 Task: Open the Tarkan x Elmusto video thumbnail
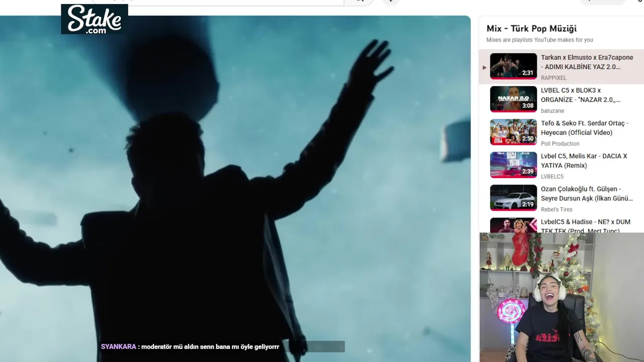tap(513, 66)
